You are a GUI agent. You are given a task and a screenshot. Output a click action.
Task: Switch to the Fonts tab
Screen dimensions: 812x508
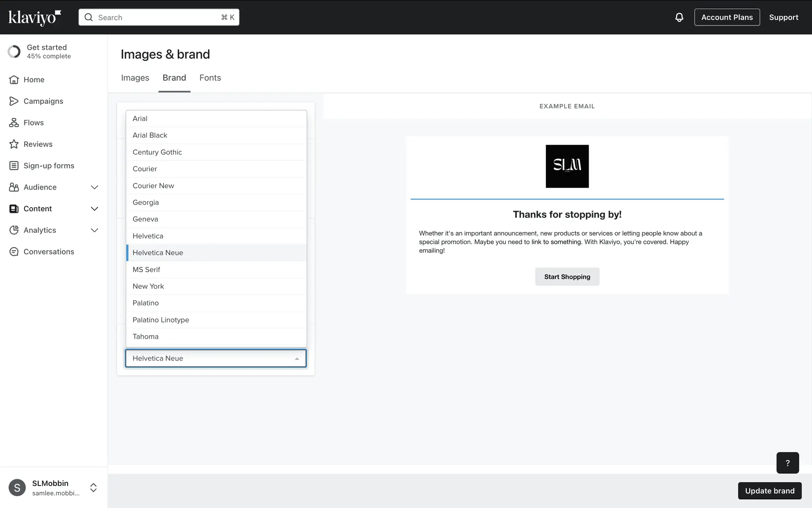pos(210,78)
